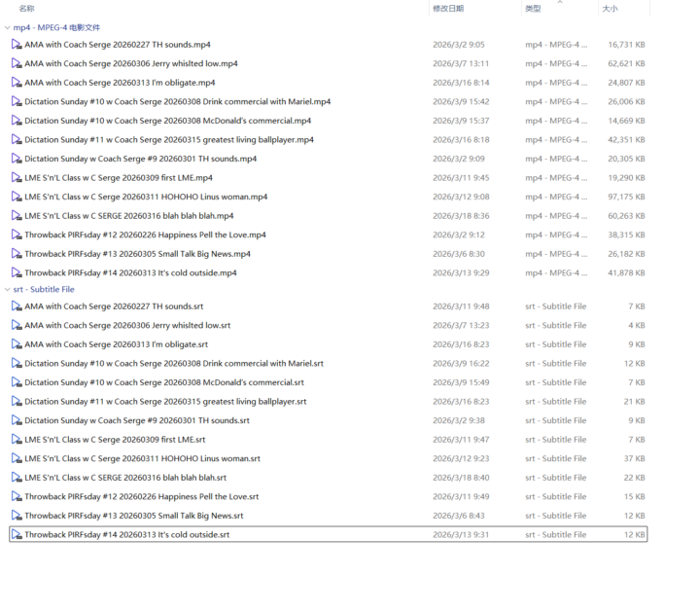700x611 pixels.
Task: Sort by 大小 column header
Action: pyautogui.click(x=610, y=9)
